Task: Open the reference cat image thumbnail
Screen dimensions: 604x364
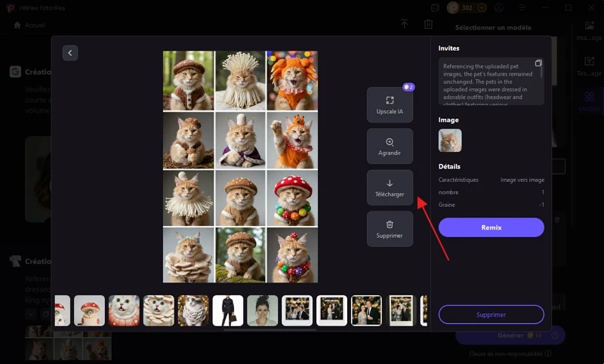Action: 450,140
